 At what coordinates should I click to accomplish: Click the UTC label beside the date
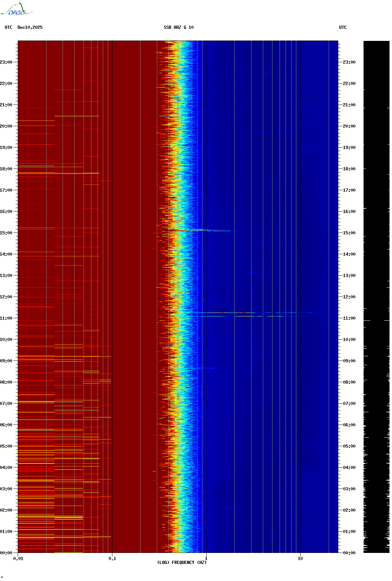9,27
